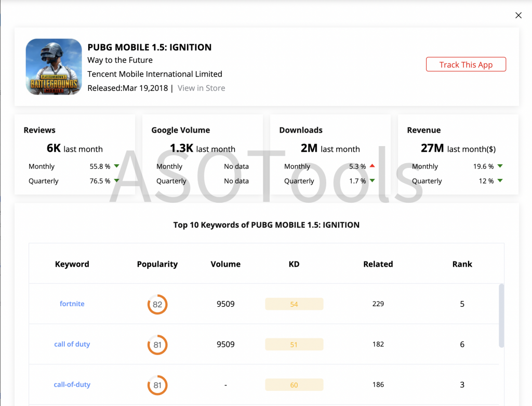The width and height of the screenshot is (532, 406).
Task: Click the fortnite Volume value 9509
Action: (x=225, y=304)
